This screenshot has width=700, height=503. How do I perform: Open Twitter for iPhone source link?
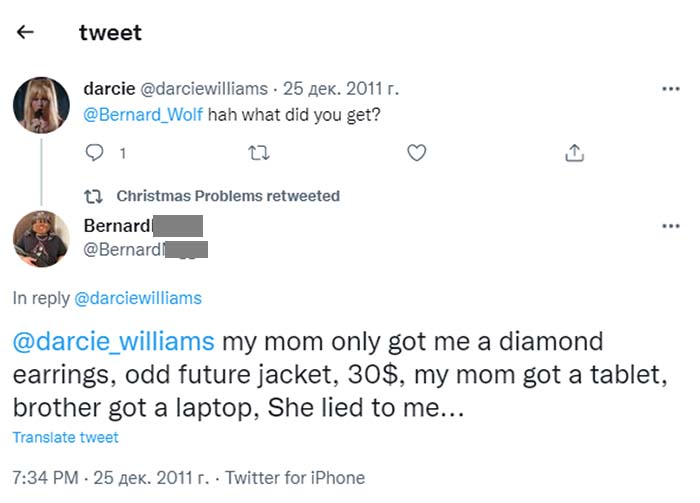coord(295,478)
